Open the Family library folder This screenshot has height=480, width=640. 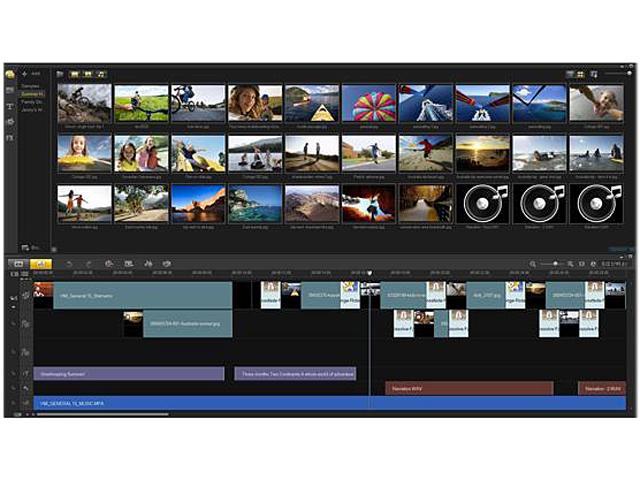[33, 102]
